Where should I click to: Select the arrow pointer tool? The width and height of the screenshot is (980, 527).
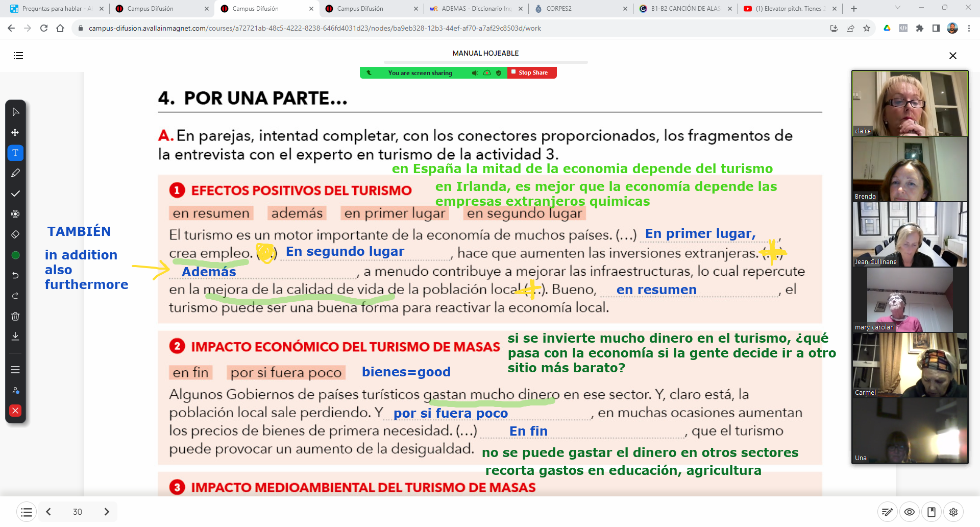15,112
